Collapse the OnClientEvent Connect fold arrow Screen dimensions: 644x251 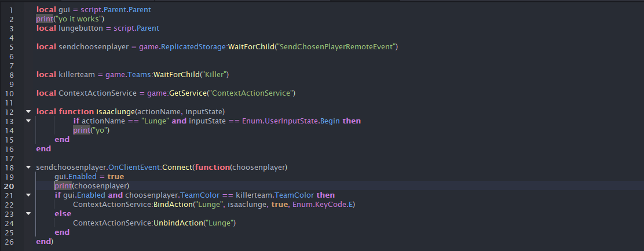[28, 168]
